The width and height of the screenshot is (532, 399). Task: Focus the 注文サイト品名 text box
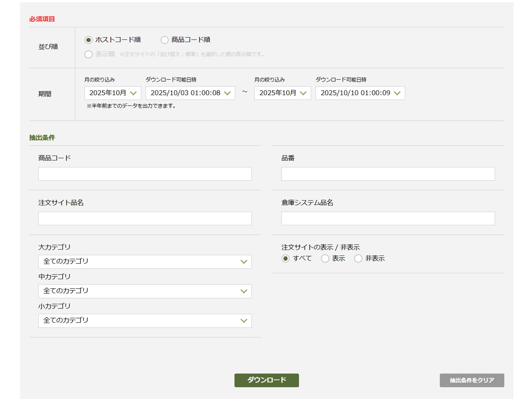point(145,219)
